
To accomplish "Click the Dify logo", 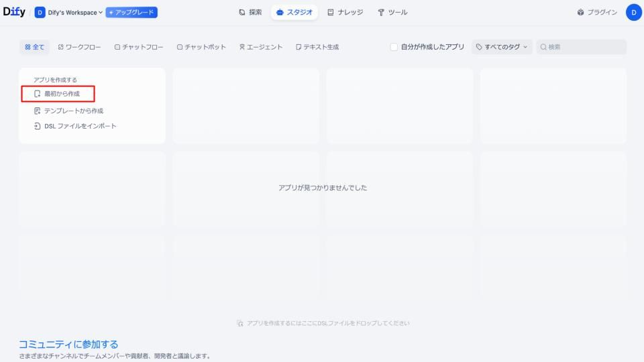I will [14, 12].
